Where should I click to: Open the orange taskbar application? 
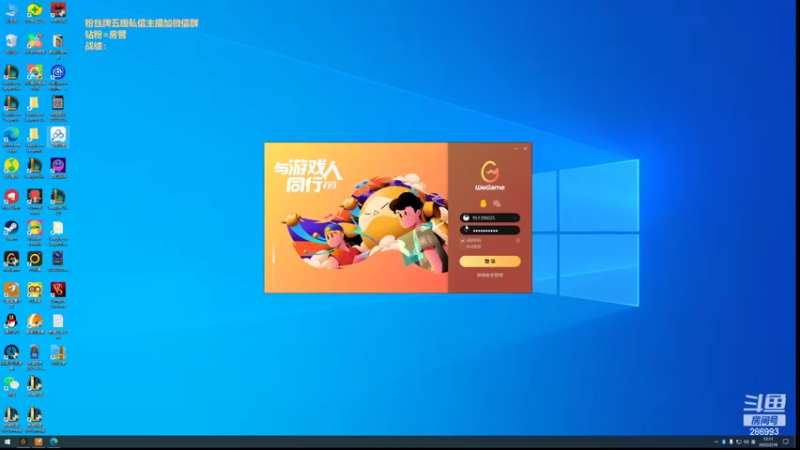point(38,442)
